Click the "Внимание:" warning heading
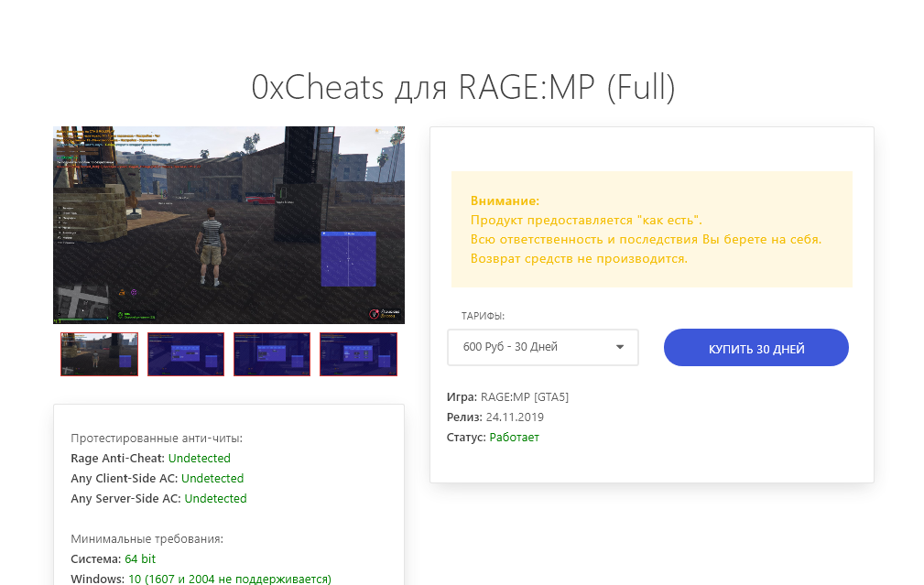Image resolution: width=924 pixels, height=585 pixels. pyautogui.click(x=505, y=200)
